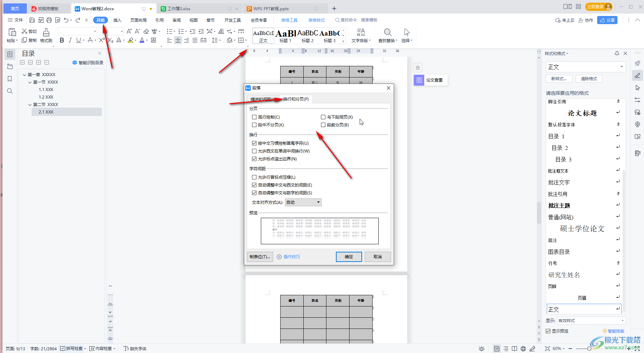Click the pin icon of Styles pane

(x=617, y=53)
